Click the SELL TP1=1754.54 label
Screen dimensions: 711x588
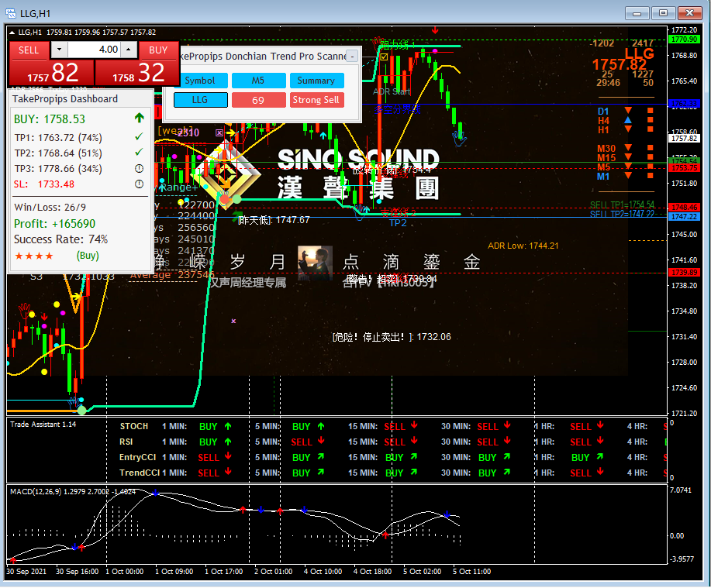click(622, 205)
